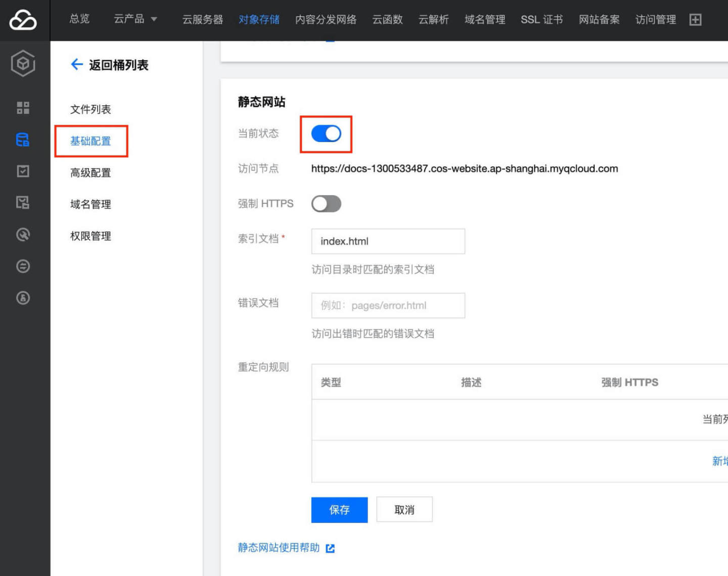Select the data transfer icon in left sidebar
Screen dimensions: 728x576
point(23,267)
